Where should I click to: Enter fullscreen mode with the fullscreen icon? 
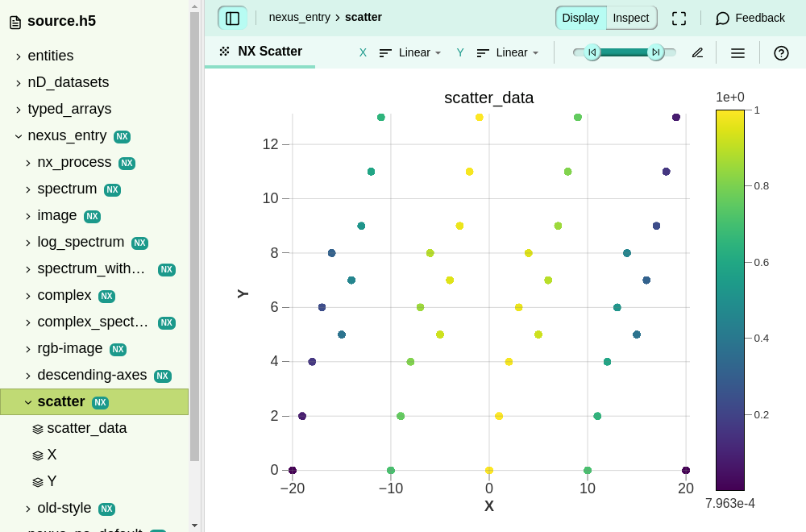click(x=679, y=18)
